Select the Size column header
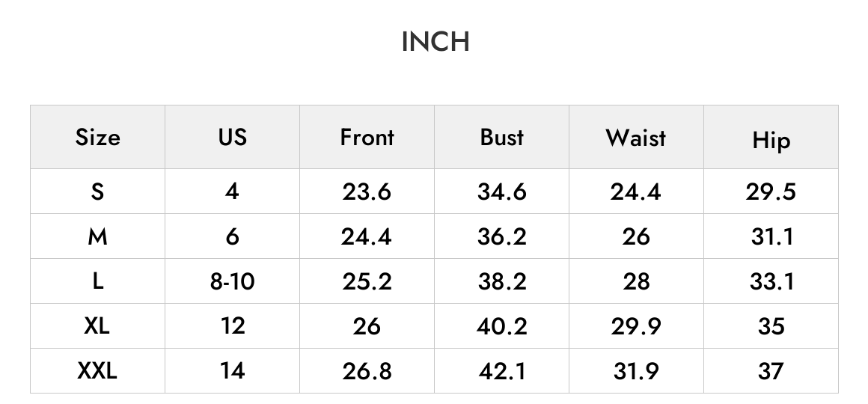 pos(97,137)
